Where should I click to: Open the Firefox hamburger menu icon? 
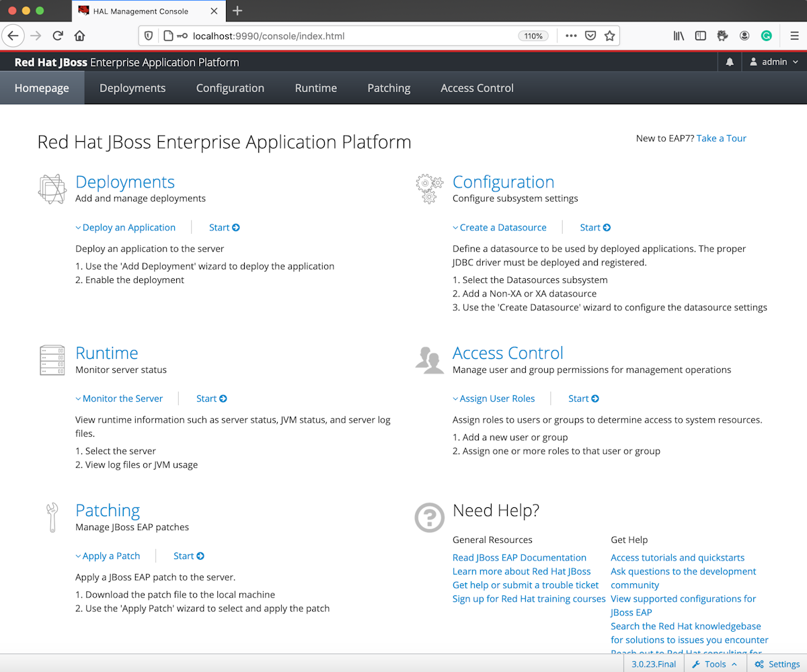click(794, 36)
